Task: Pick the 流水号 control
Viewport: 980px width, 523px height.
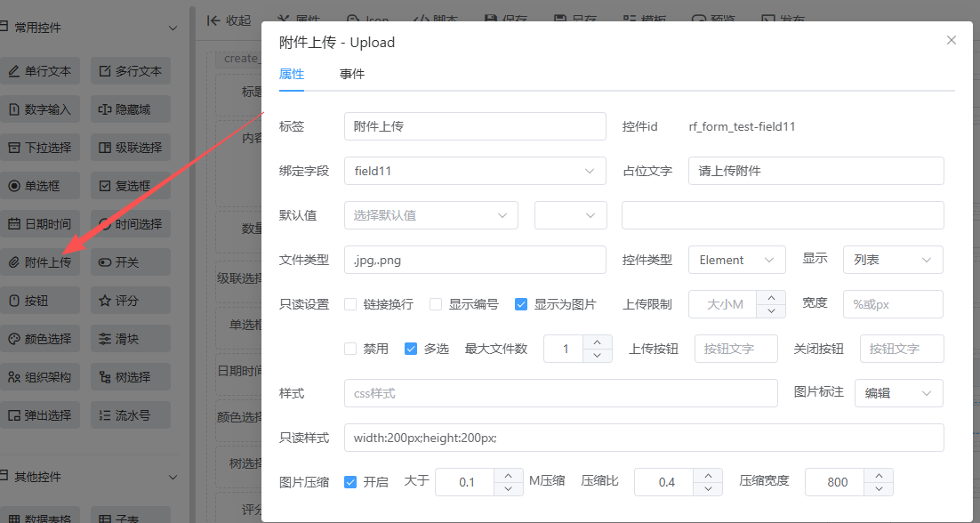Action: (130, 415)
